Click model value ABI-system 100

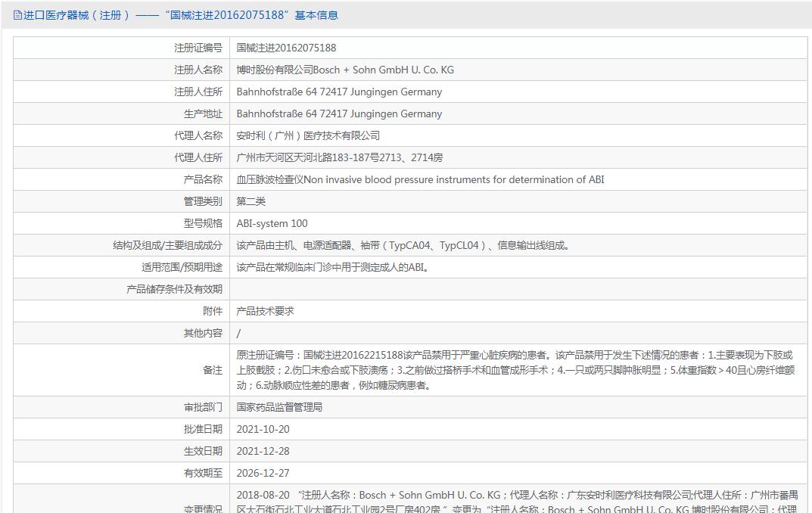coord(272,223)
